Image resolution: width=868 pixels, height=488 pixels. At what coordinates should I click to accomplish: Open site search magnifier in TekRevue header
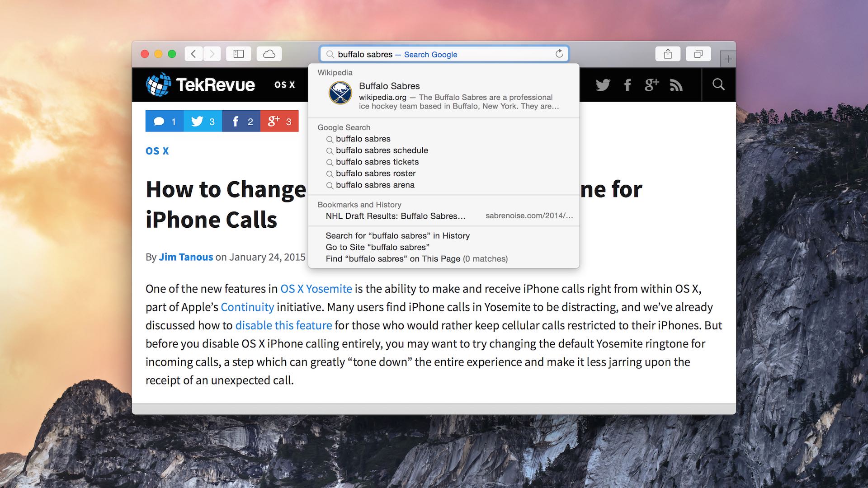[x=718, y=84]
